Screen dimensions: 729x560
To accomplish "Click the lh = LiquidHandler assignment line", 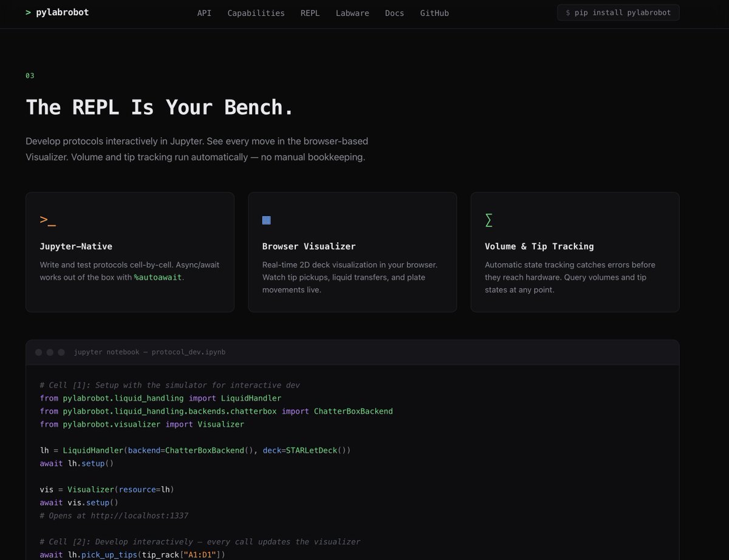I will click(195, 451).
